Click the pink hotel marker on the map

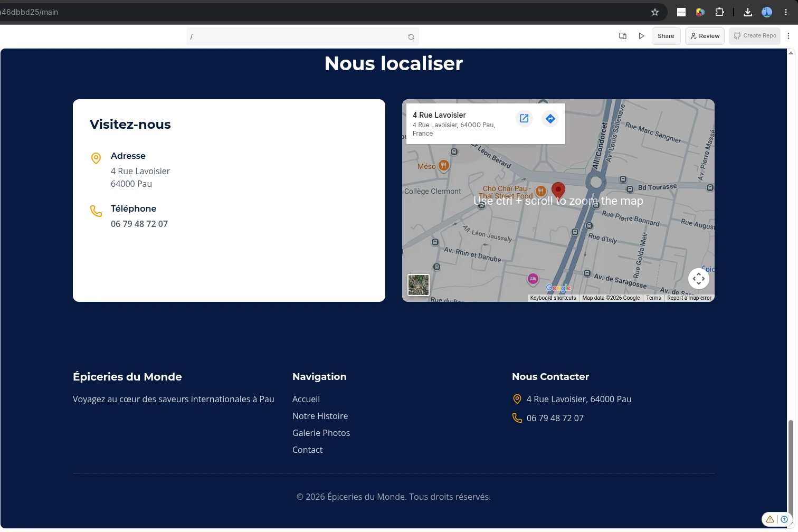point(533,279)
